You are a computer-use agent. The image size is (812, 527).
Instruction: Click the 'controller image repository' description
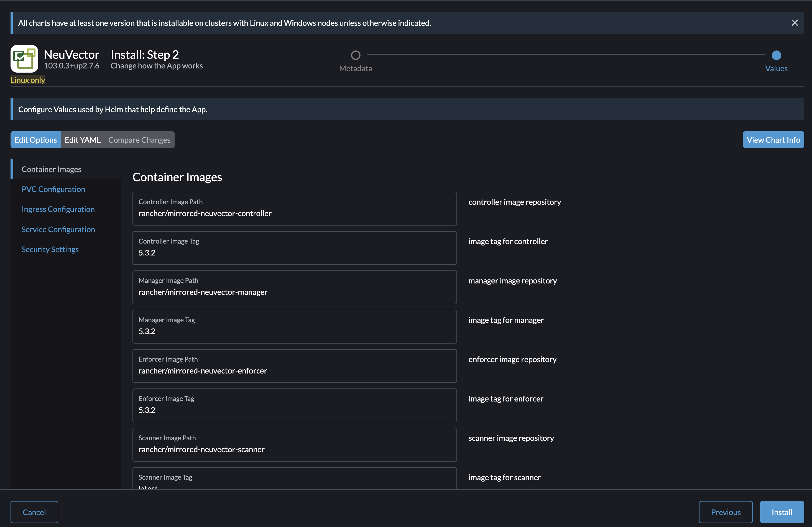click(x=514, y=202)
